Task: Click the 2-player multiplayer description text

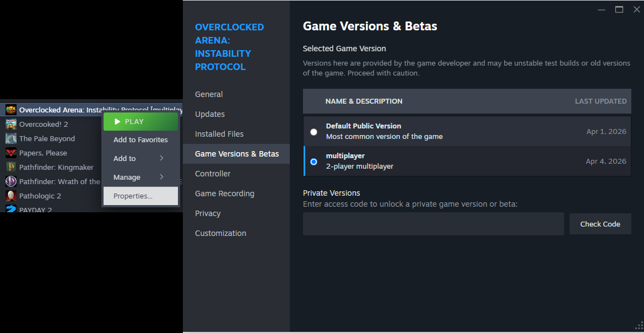Action: click(360, 166)
